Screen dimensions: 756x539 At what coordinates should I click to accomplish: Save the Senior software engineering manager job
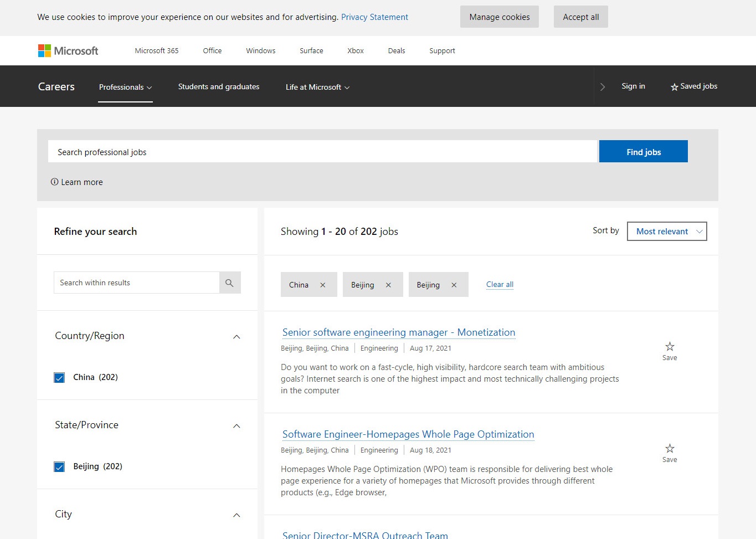[x=670, y=347]
